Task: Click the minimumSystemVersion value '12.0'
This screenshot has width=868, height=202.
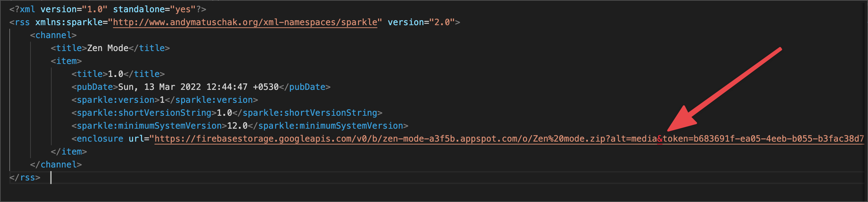Action: [x=237, y=126]
